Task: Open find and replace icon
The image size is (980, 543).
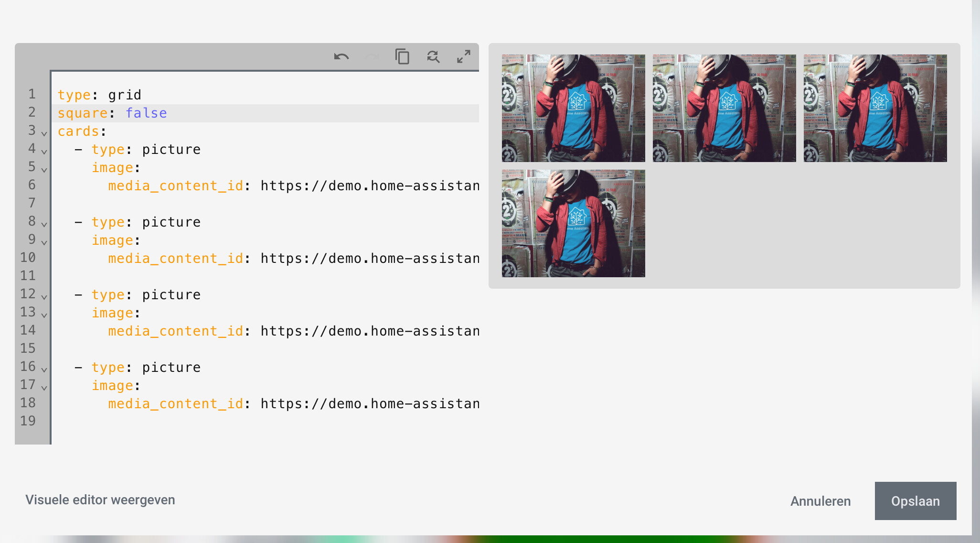Action: pyautogui.click(x=433, y=57)
